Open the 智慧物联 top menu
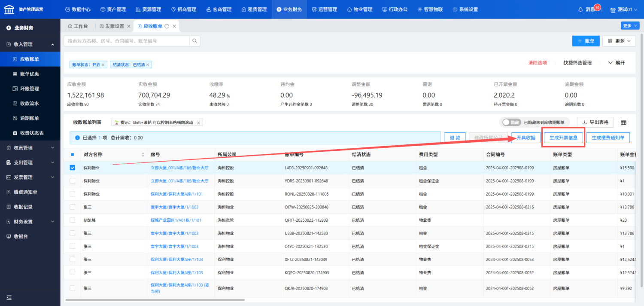The height and width of the screenshot is (306, 644). [430, 9]
